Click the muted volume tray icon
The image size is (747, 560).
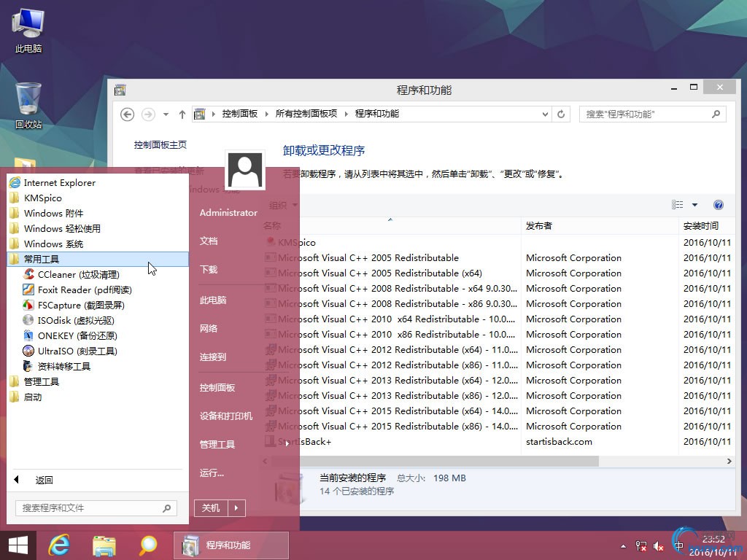coord(659,546)
